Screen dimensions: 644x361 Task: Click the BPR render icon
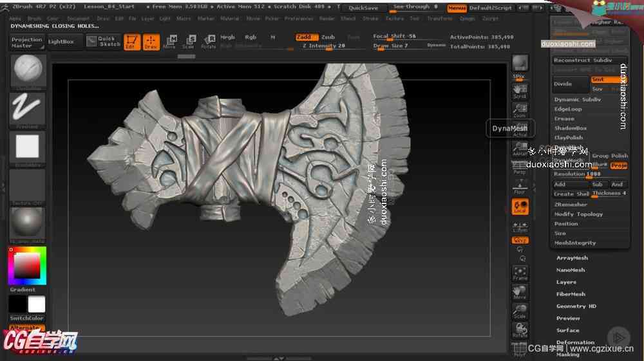520,63
